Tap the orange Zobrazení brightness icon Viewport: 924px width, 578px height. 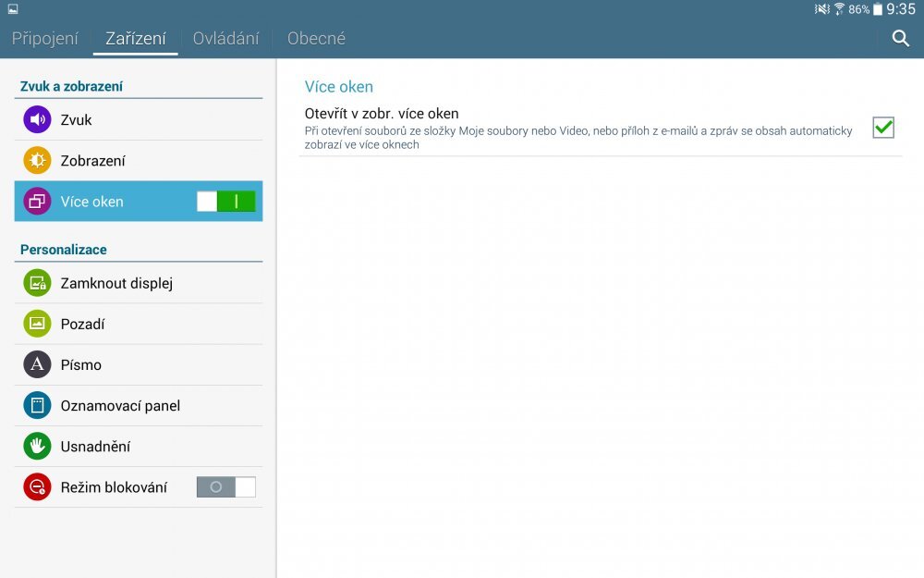tap(37, 161)
